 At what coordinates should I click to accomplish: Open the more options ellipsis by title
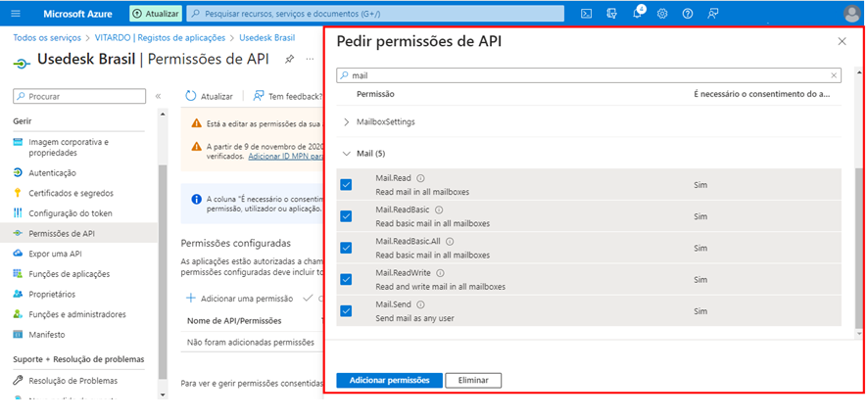point(310,59)
